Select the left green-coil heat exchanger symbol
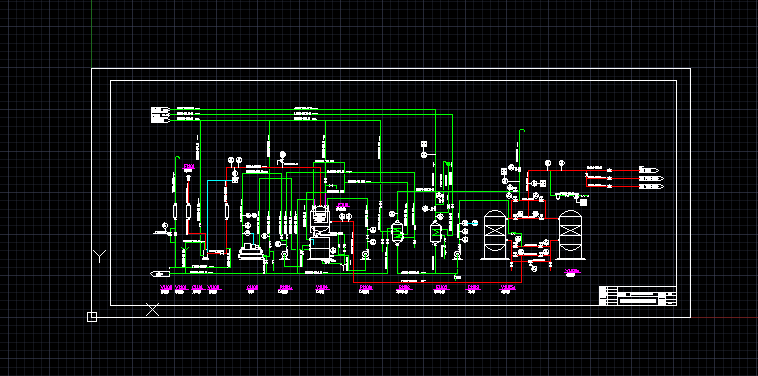The width and height of the screenshot is (758, 376). [x=397, y=232]
